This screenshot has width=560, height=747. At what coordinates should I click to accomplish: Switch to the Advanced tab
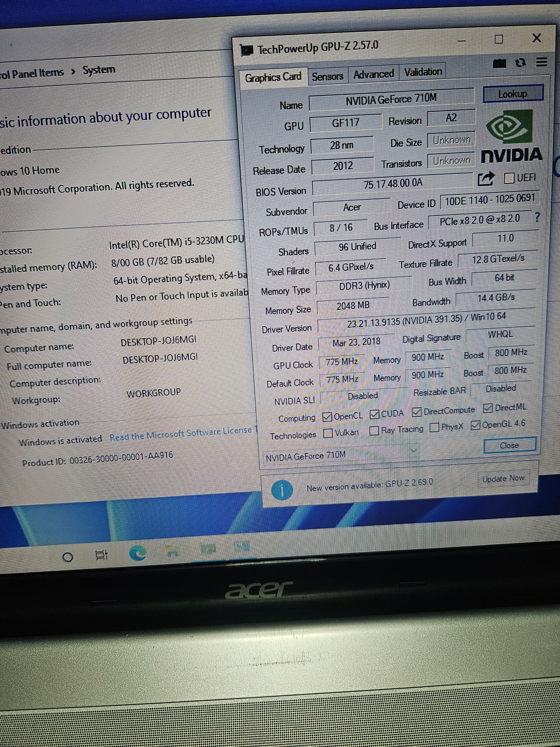click(x=373, y=74)
